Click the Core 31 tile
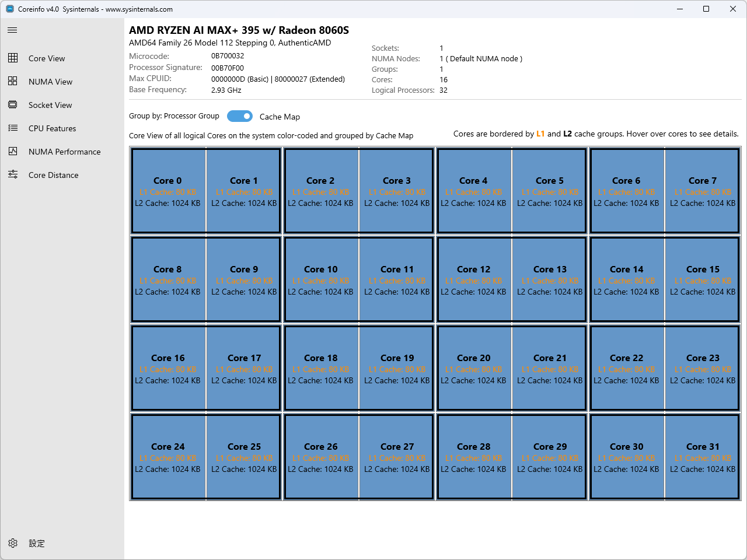The width and height of the screenshot is (747, 560). coord(702,456)
